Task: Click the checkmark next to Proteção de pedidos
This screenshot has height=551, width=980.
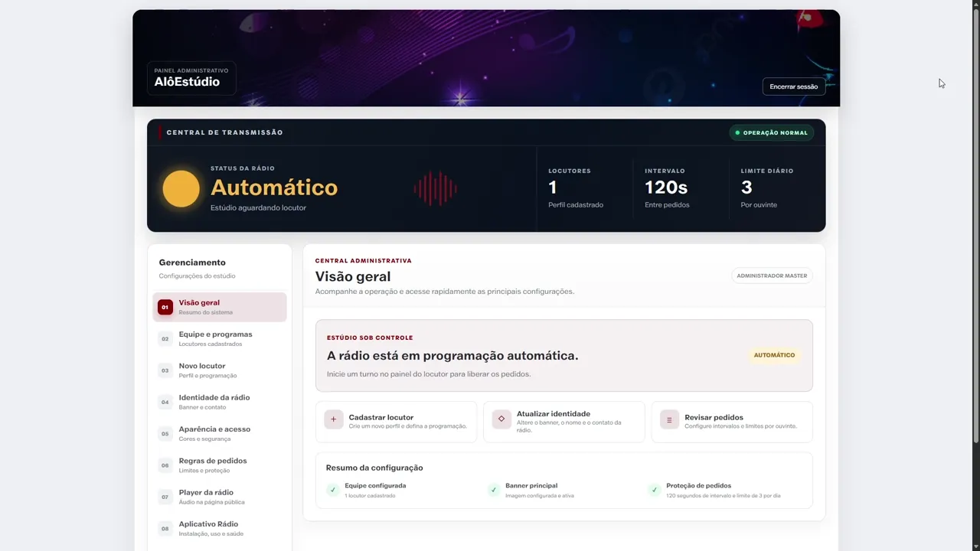Action: (654, 490)
